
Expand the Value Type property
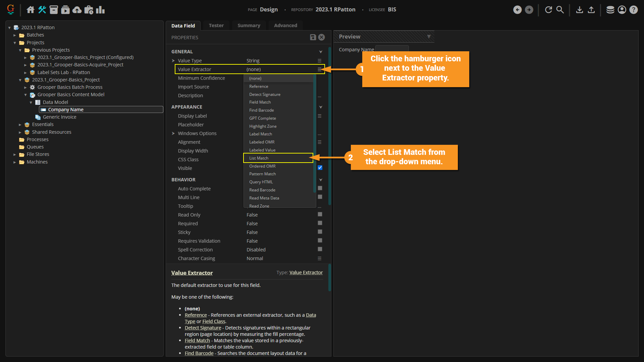click(x=173, y=61)
